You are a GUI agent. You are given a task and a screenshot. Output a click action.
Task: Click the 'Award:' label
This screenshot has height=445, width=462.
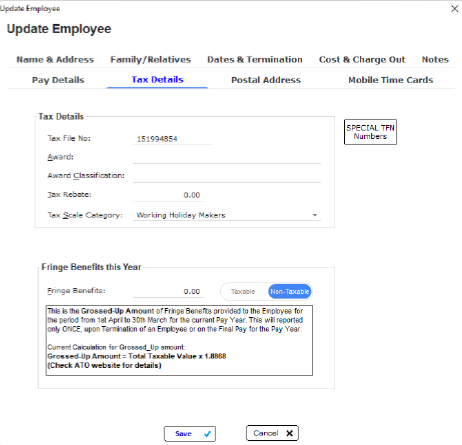click(x=60, y=157)
